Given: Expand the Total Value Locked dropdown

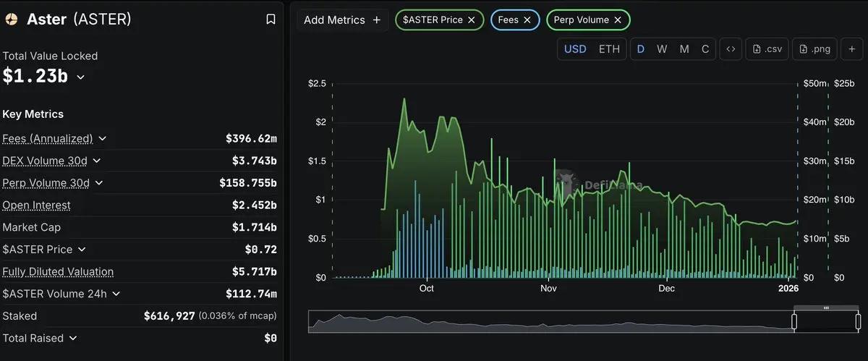Looking at the screenshot, I should tap(80, 77).
